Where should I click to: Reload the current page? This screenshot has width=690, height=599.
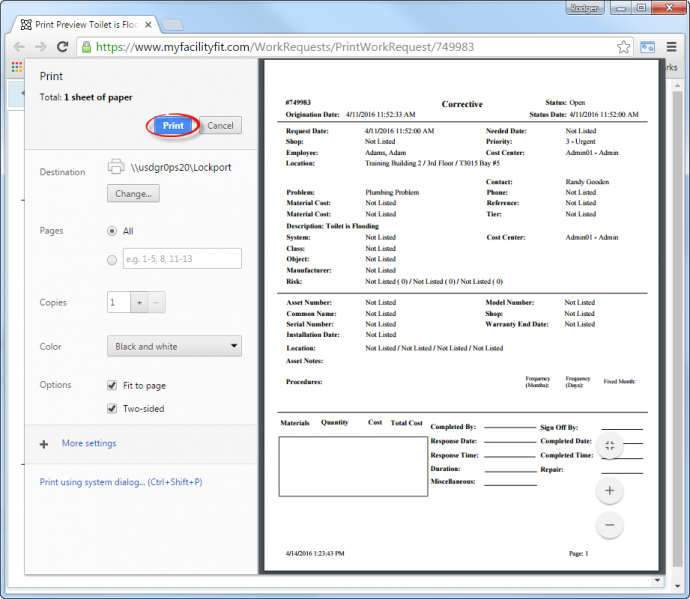point(62,47)
